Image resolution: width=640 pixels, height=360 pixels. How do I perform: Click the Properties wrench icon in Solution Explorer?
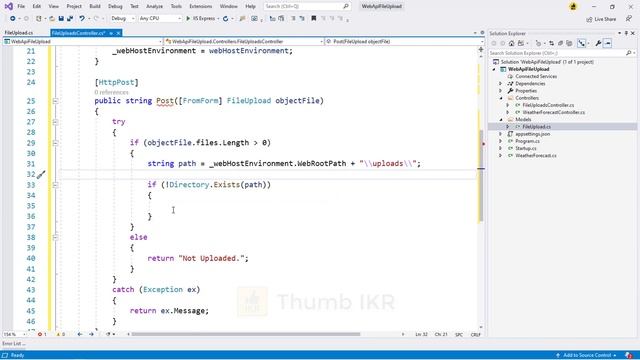[598, 43]
